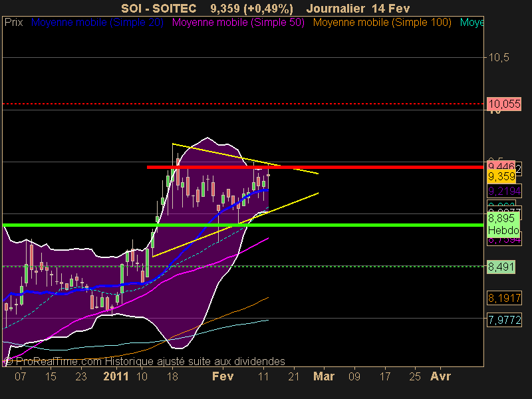Click the orange 8,1917 price tag
Viewport: 532px width, 399px height.
pyautogui.click(x=504, y=298)
